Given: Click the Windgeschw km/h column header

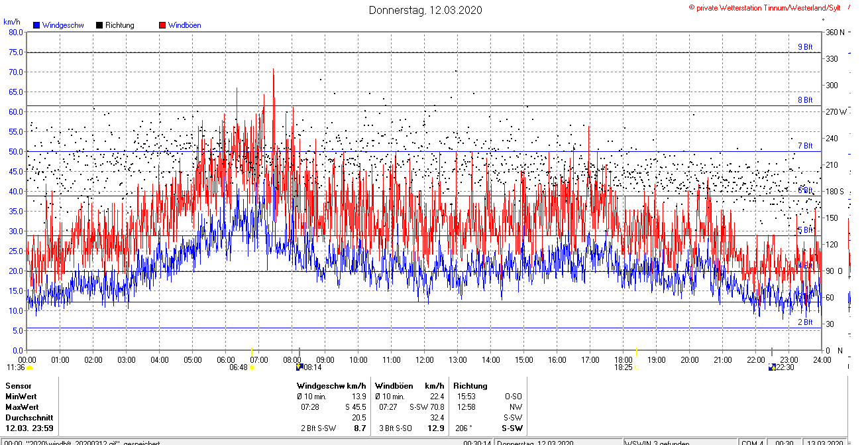Looking at the screenshot, I should [x=331, y=385].
